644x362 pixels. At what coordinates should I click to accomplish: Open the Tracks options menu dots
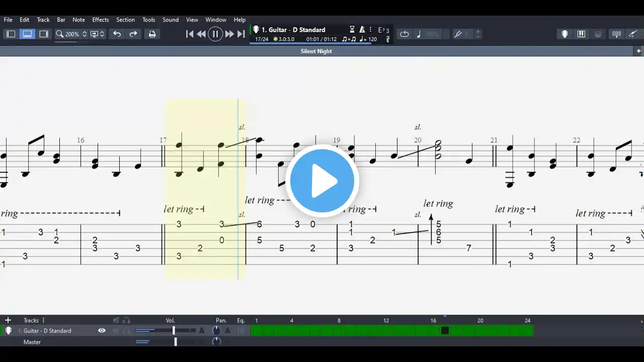click(43, 320)
